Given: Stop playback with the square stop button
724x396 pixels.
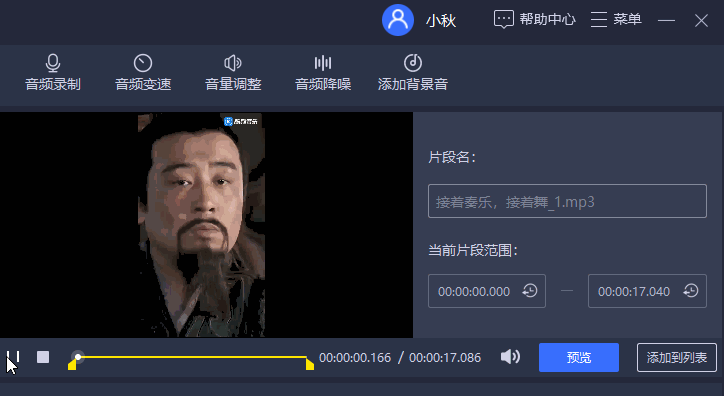Looking at the screenshot, I should [43, 357].
